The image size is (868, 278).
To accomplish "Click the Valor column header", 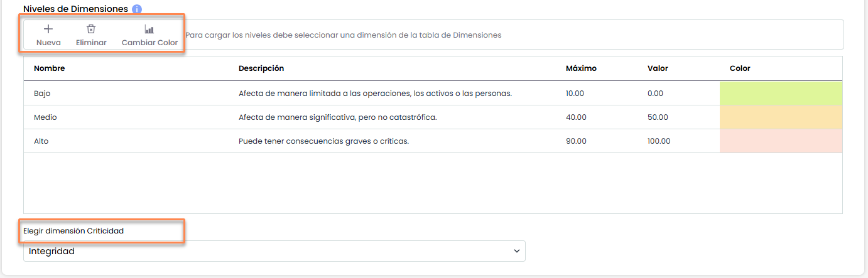I will 658,68.
